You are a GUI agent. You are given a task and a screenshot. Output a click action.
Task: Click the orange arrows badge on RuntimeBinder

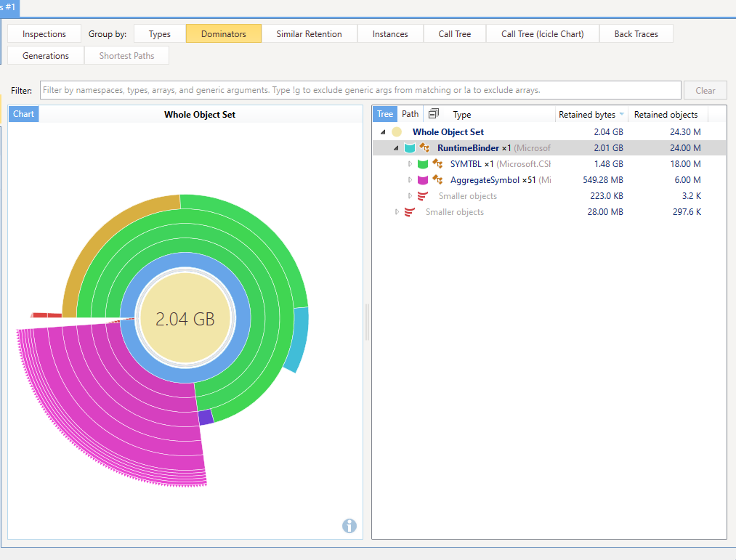click(423, 147)
